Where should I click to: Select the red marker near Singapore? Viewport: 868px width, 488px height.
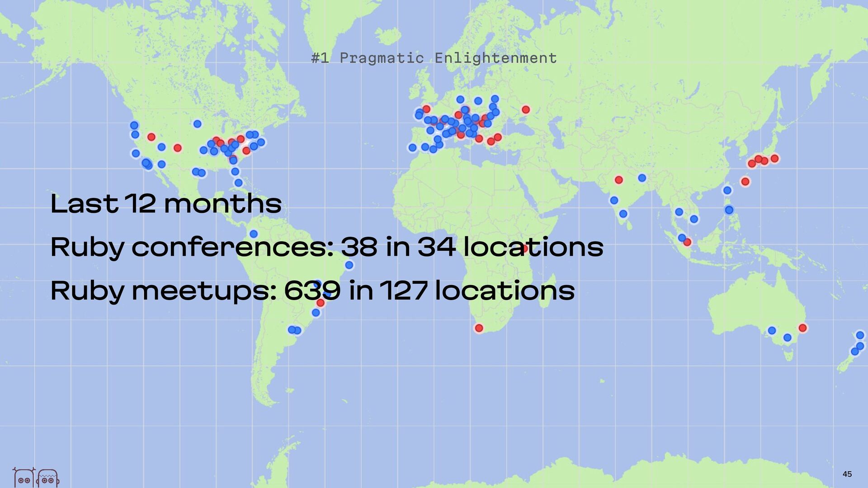click(687, 242)
